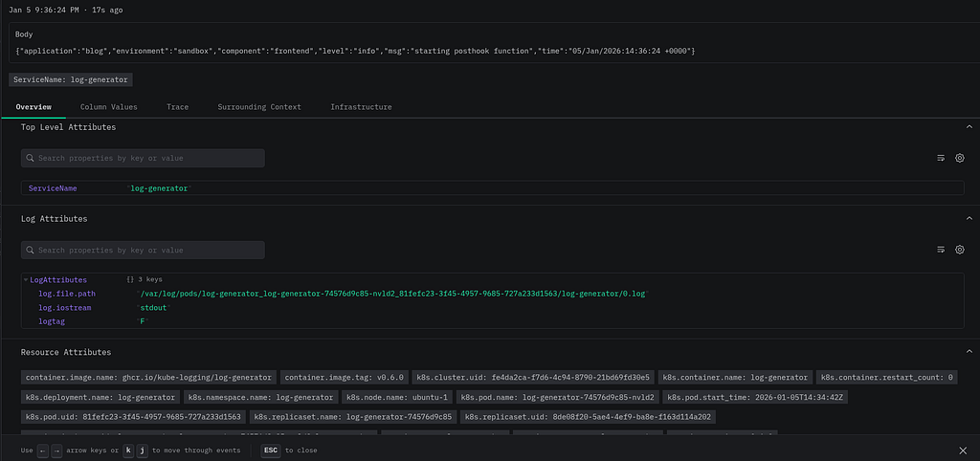Click the right arrow key hint

[56, 450]
